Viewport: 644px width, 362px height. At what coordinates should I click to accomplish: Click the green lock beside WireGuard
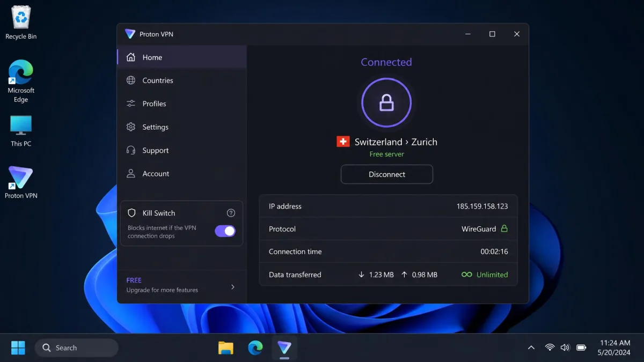pyautogui.click(x=504, y=228)
